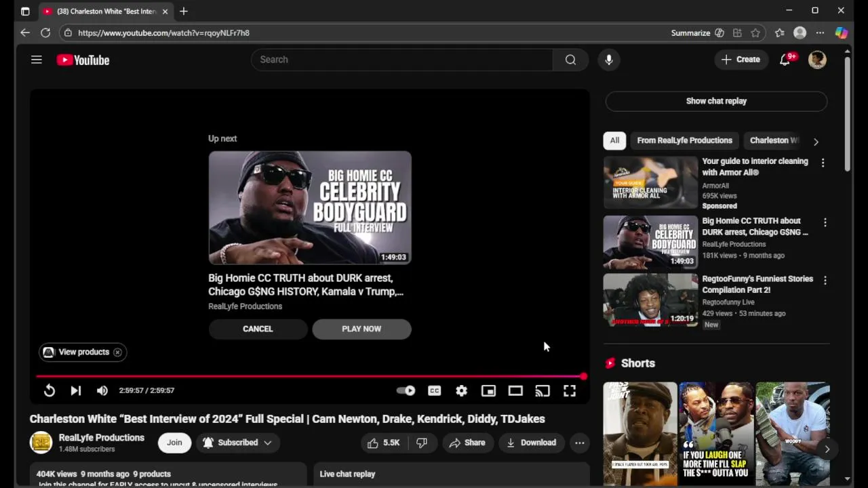The image size is (868, 488).
Task: Open more actions under video
Action: point(580,443)
